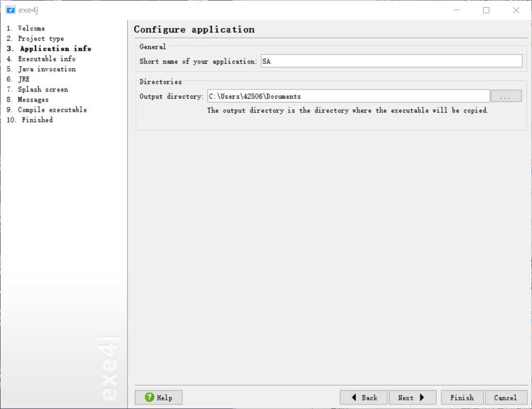Focus the short application name field

coord(391,61)
